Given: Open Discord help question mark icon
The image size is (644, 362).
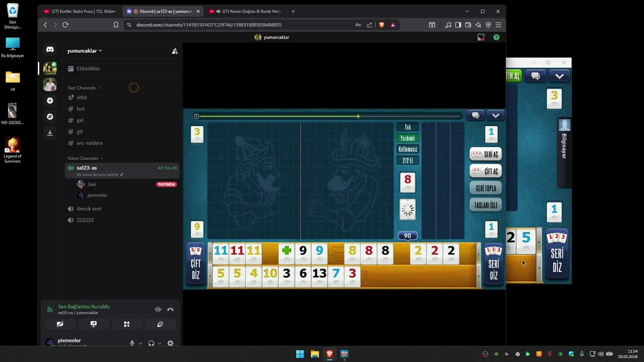Looking at the screenshot, I should 497,37.
